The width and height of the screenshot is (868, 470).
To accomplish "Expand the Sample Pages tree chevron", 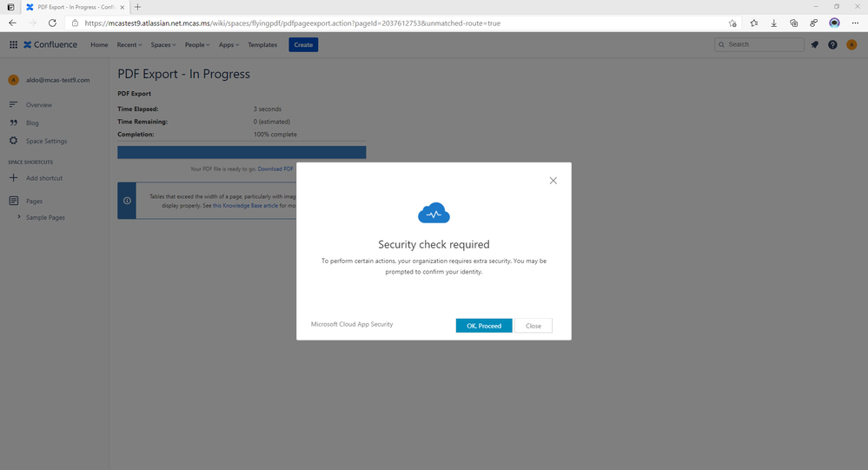I will click(19, 217).
